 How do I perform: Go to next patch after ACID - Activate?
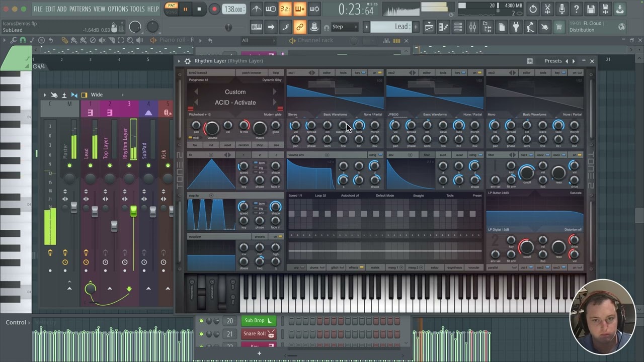pos(275,103)
